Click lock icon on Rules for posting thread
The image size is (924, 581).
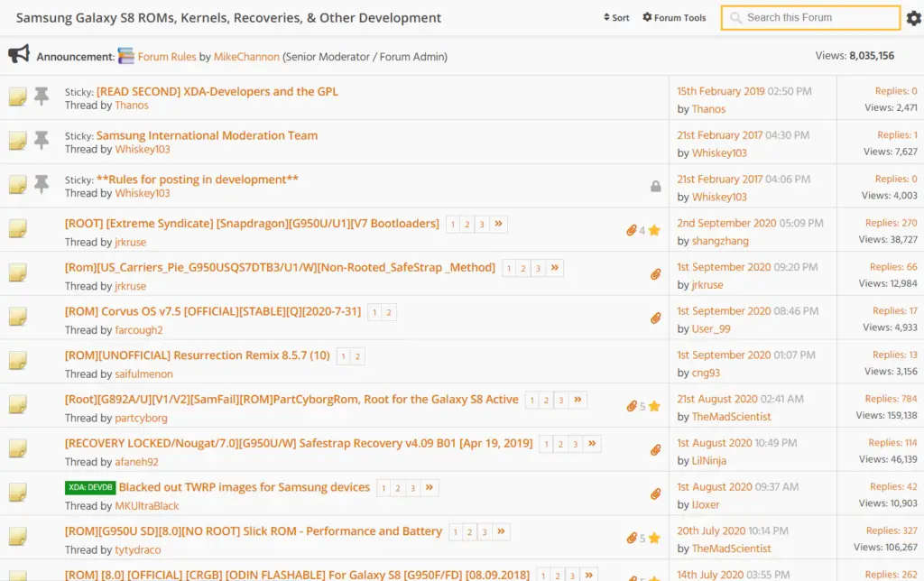tap(655, 186)
